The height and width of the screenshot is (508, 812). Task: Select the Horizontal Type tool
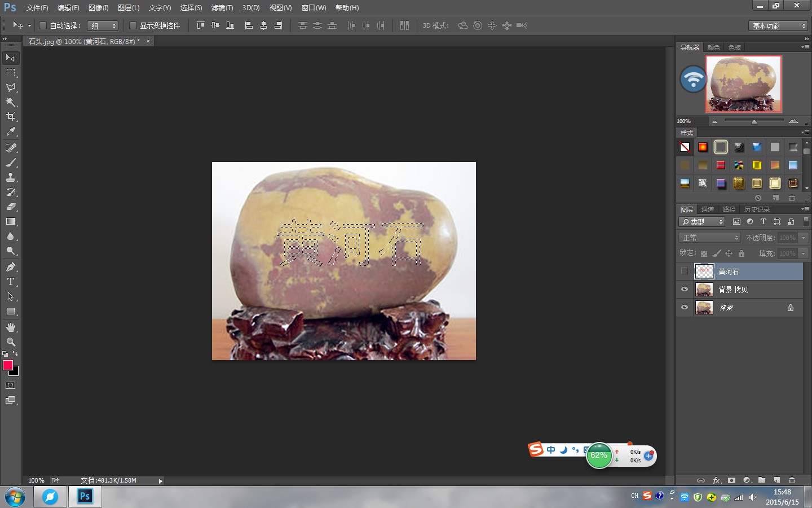(x=11, y=282)
